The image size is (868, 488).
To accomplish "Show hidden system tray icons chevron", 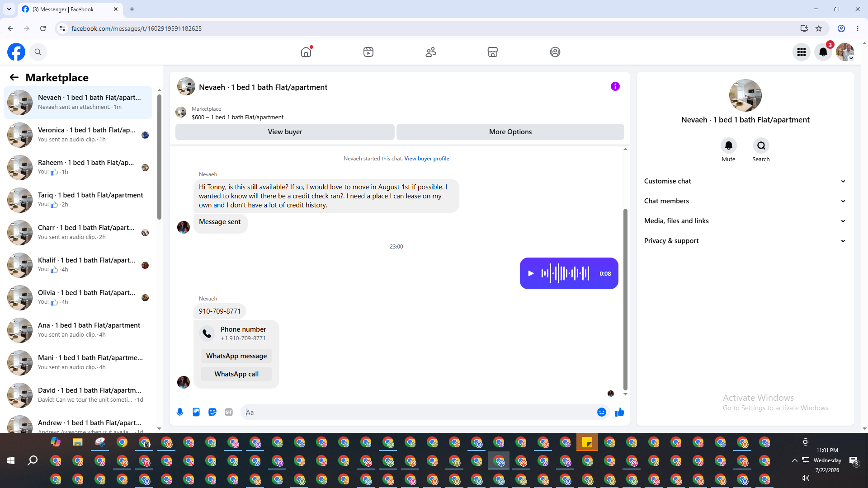I will [794, 460].
